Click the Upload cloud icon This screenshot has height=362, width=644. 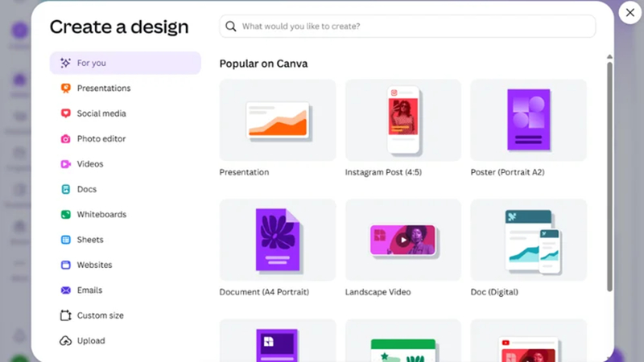65,340
